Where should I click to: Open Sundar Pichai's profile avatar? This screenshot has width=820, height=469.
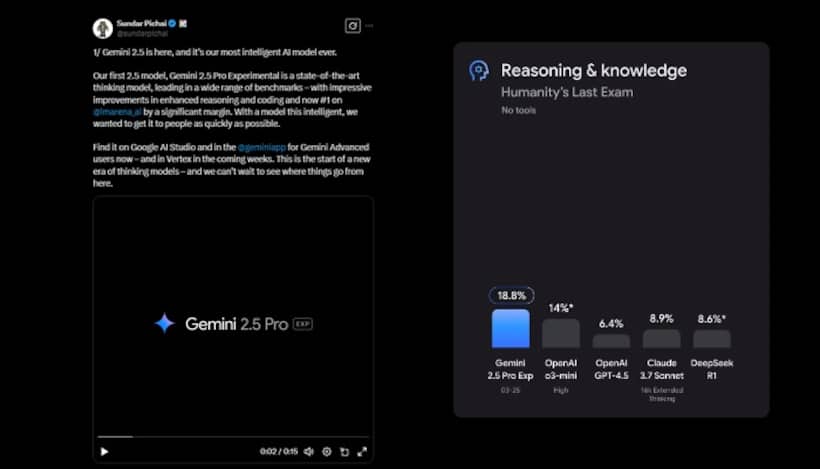tap(102, 28)
